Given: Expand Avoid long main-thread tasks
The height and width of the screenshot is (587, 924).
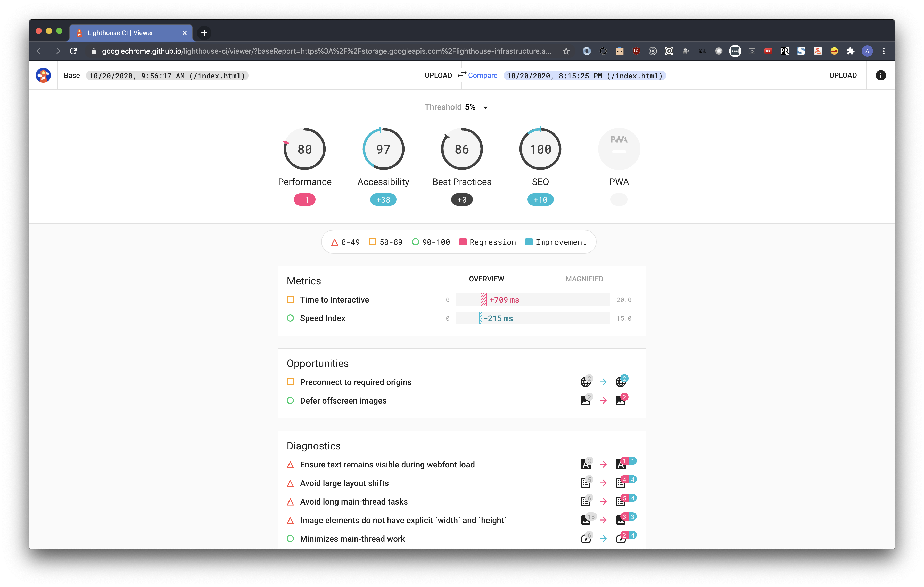Looking at the screenshot, I should pos(462,502).
